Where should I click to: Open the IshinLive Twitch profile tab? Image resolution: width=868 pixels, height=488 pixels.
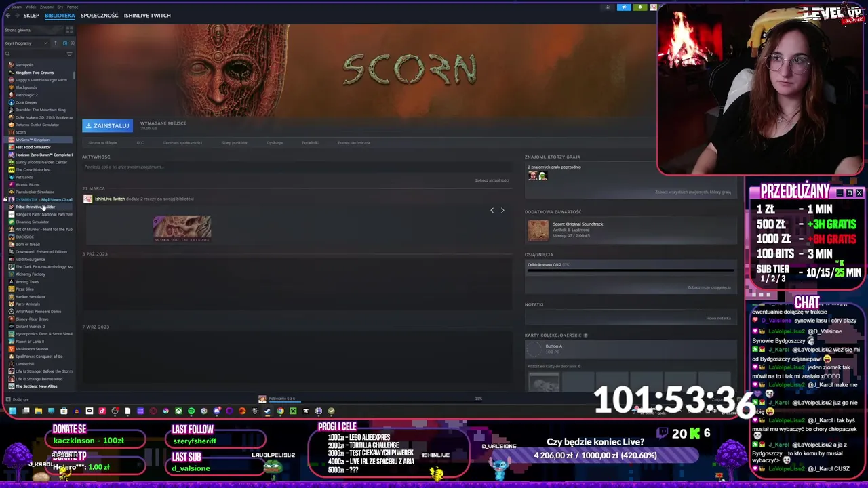[147, 15]
